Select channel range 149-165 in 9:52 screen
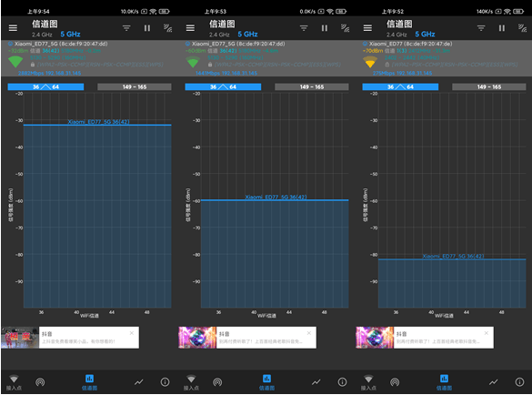 [489, 87]
